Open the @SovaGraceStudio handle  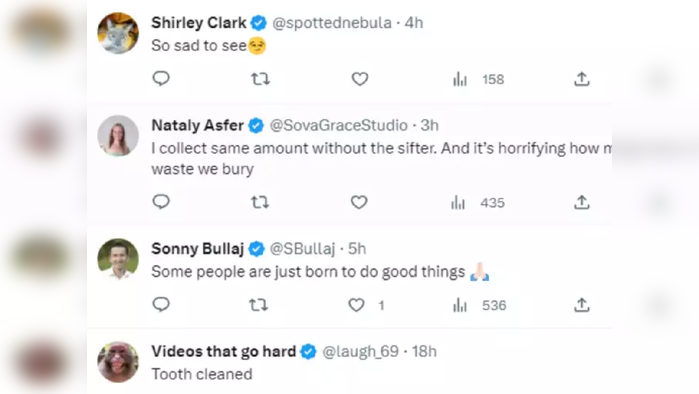tap(339, 125)
